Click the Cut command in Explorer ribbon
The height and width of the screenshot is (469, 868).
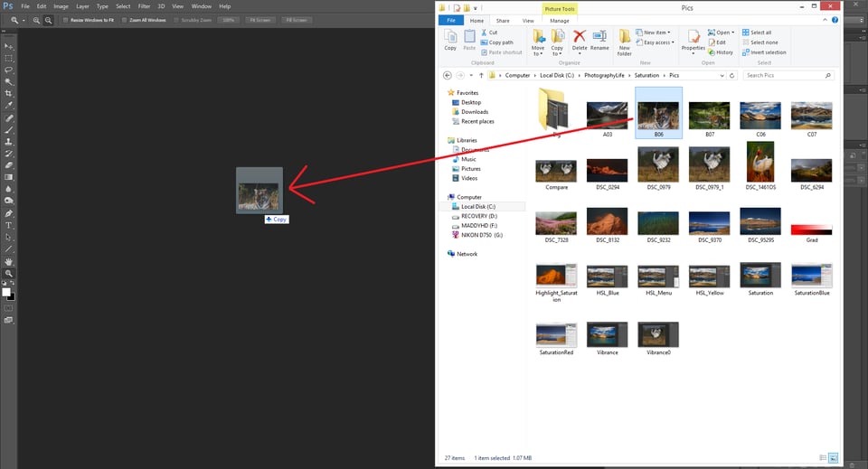489,32
